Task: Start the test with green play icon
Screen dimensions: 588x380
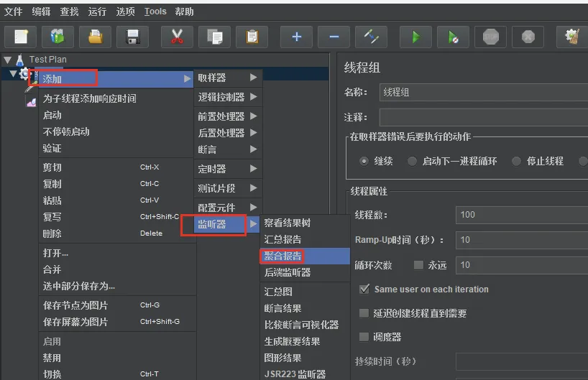Action: click(x=416, y=37)
